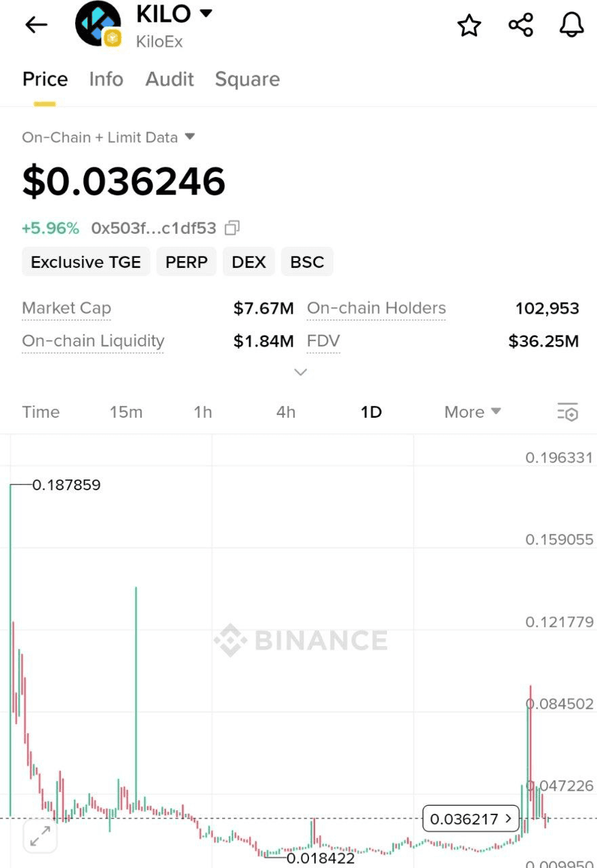Viewport: 597px width, 868px height.
Task: Open the Square tab
Action: pos(247,79)
